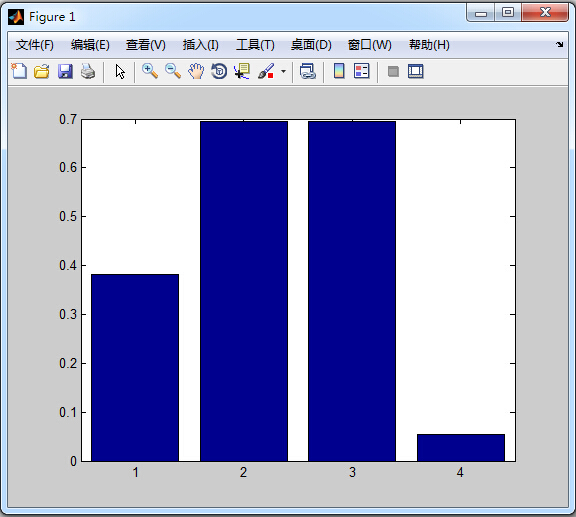The width and height of the screenshot is (576, 517).
Task: Open file with the folder icon
Action: point(42,71)
